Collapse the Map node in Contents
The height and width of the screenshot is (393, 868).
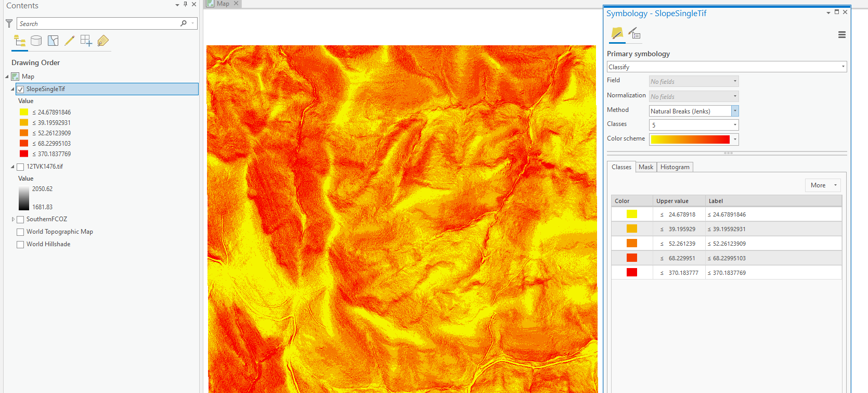click(x=7, y=77)
